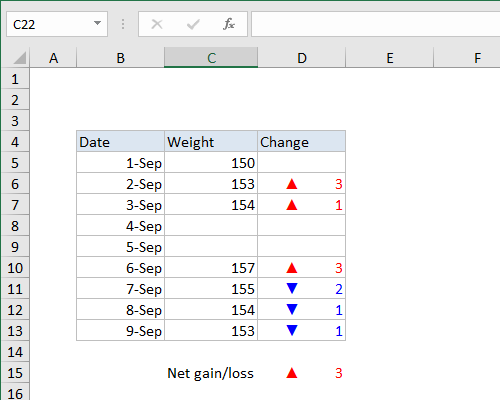Select the Change header cell
This screenshot has width=500, height=400.
coord(302,142)
